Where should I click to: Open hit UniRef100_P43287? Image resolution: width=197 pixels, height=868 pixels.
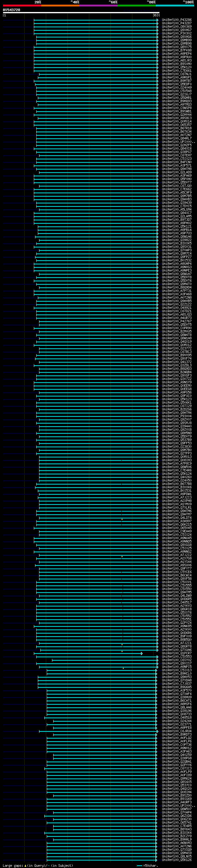(x=176, y=23)
